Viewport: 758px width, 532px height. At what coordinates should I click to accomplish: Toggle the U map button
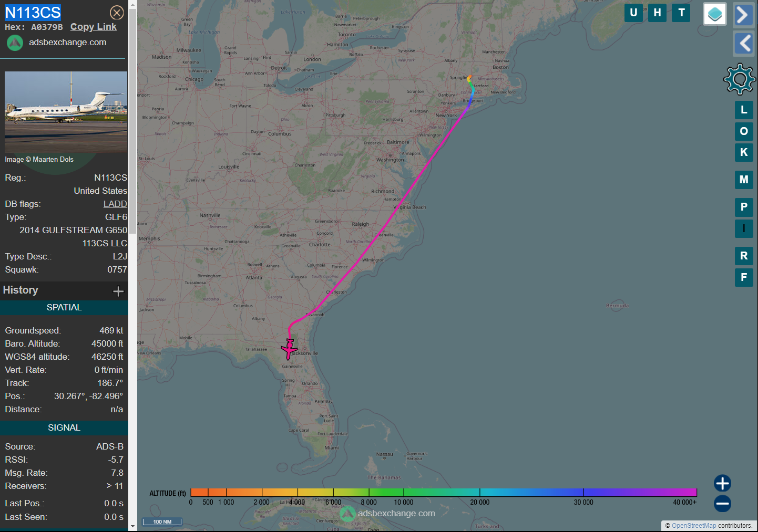(x=633, y=13)
